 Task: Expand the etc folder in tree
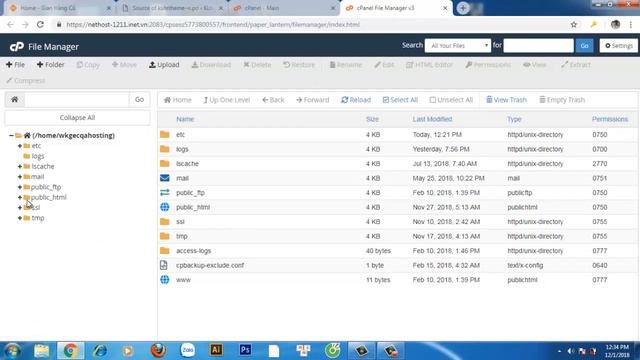[20, 146]
